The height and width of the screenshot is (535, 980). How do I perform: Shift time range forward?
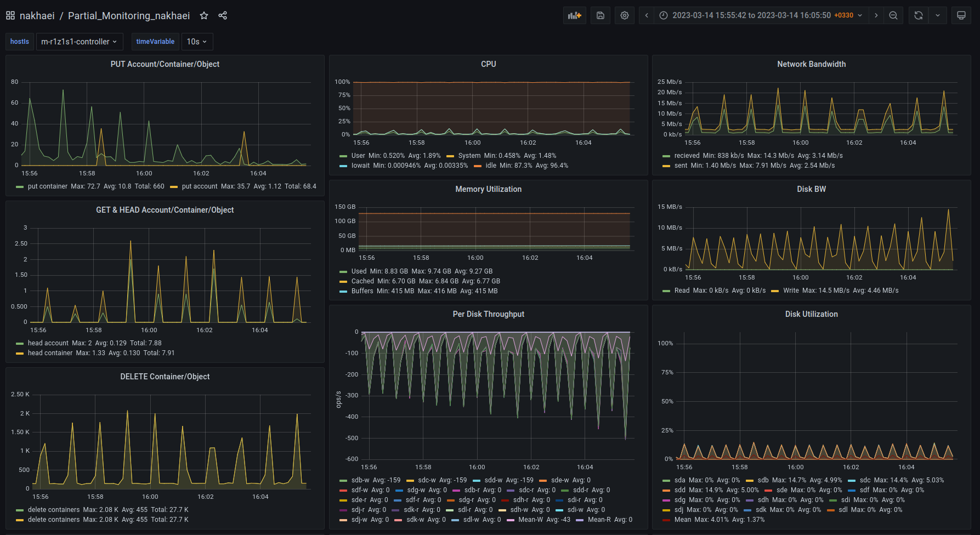(876, 15)
